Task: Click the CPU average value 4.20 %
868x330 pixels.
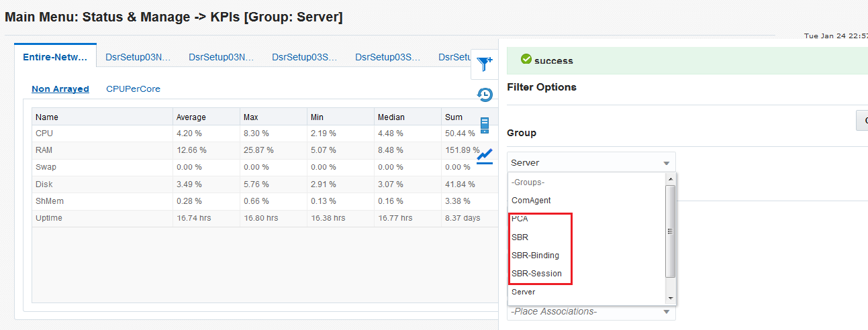Action: pyautogui.click(x=189, y=133)
